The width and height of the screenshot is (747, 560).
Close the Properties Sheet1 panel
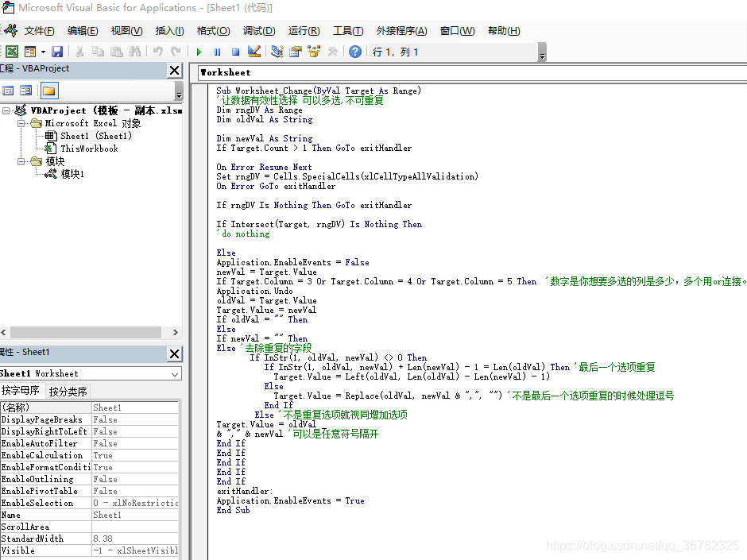coord(174,353)
